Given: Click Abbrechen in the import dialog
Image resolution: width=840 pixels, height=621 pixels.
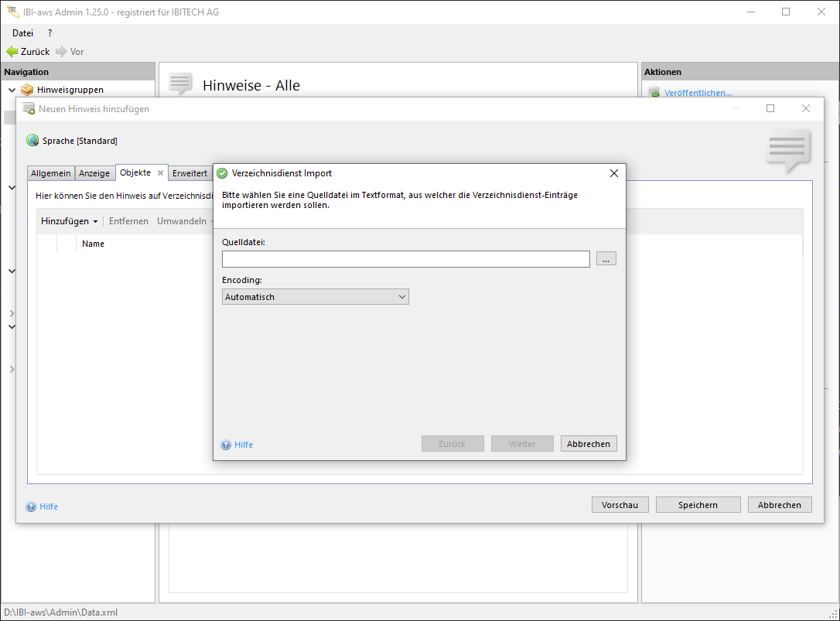Looking at the screenshot, I should [589, 444].
